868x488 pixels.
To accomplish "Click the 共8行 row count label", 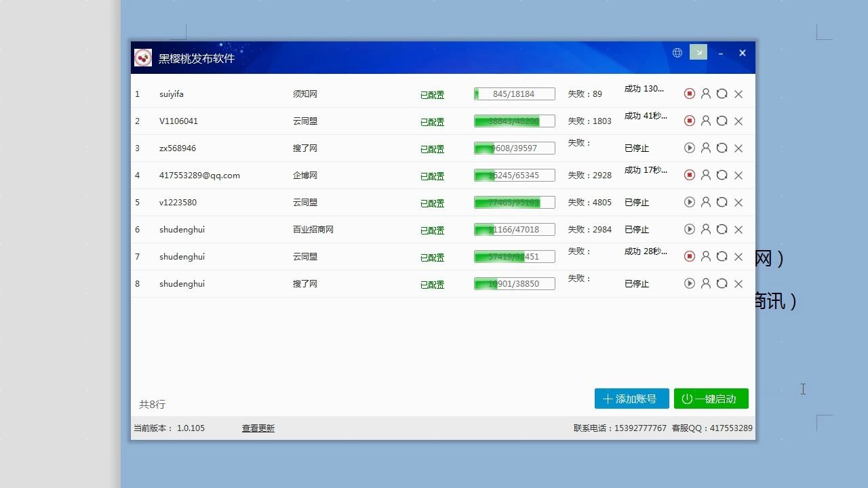I will (x=153, y=405).
